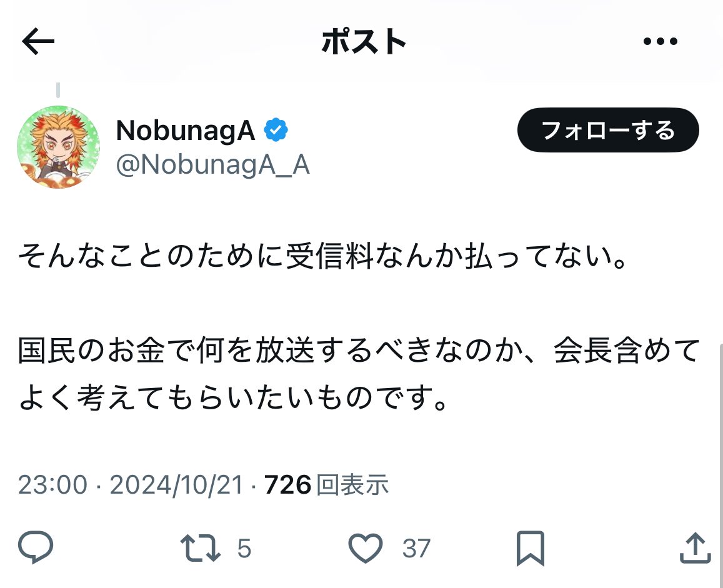Open NobunagA's profile avatar
Viewport: 723px width, 588px height.
pyautogui.click(x=58, y=147)
